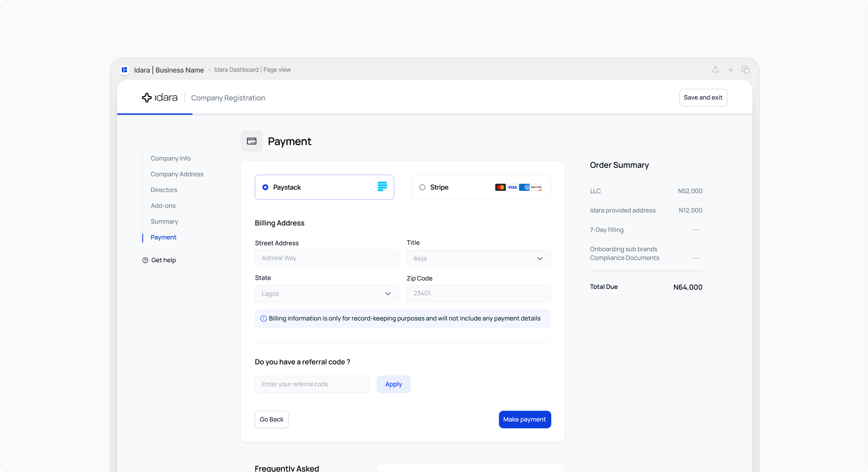
Task: Click the billing info notice icon
Action: tap(263, 318)
